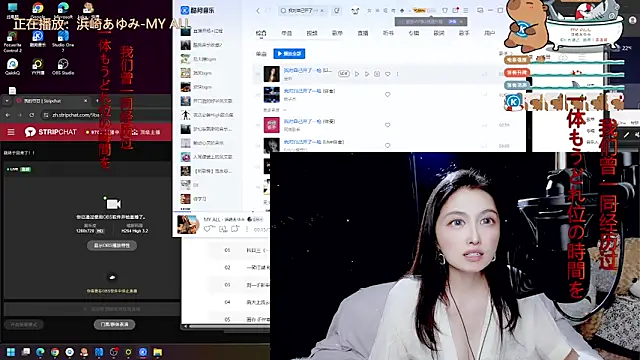The image size is (640, 360).
Task: Play the first song in the results list
Action: [357, 74]
